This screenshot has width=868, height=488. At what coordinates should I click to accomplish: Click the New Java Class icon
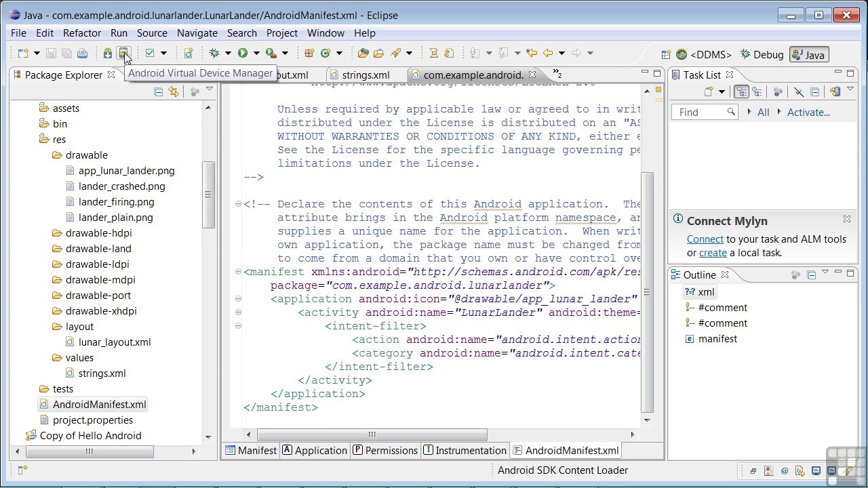[x=325, y=53]
